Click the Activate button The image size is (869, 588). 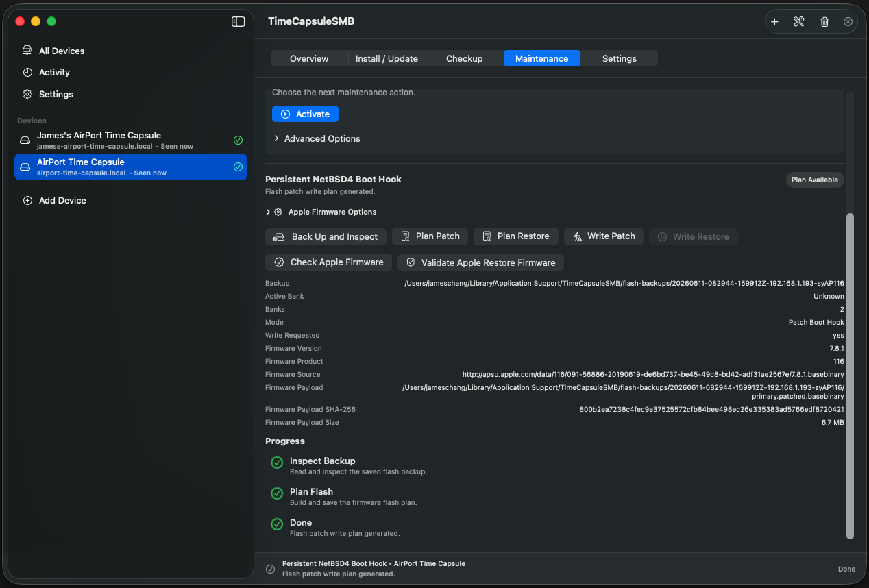pyautogui.click(x=305, y=114)
